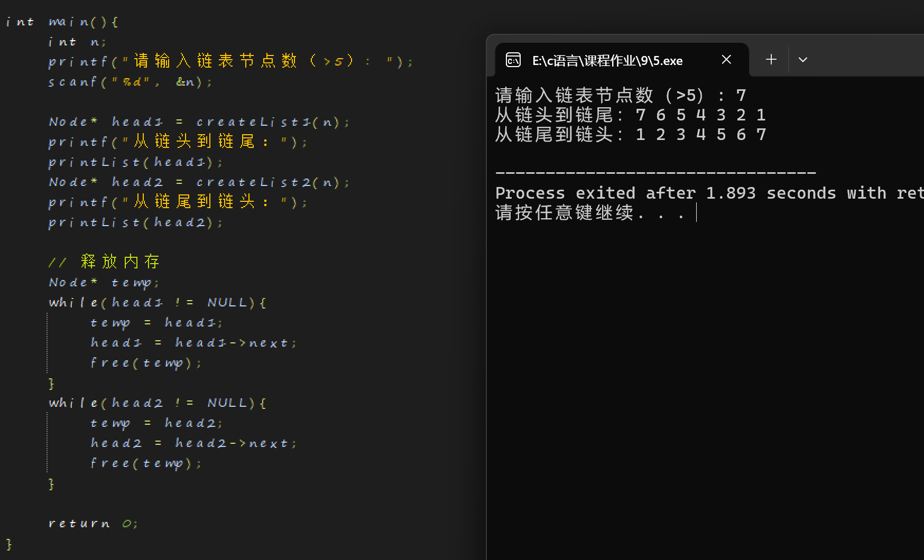Screen dimensions: 924x560
Task: Click the 'int n;' declaration line
Action: (x=77, y=42)
